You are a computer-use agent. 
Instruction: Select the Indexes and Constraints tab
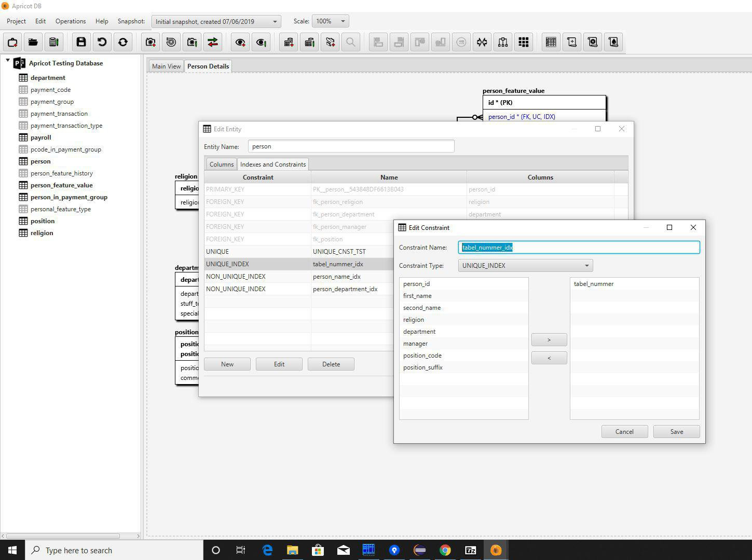(x=273, y=164)
